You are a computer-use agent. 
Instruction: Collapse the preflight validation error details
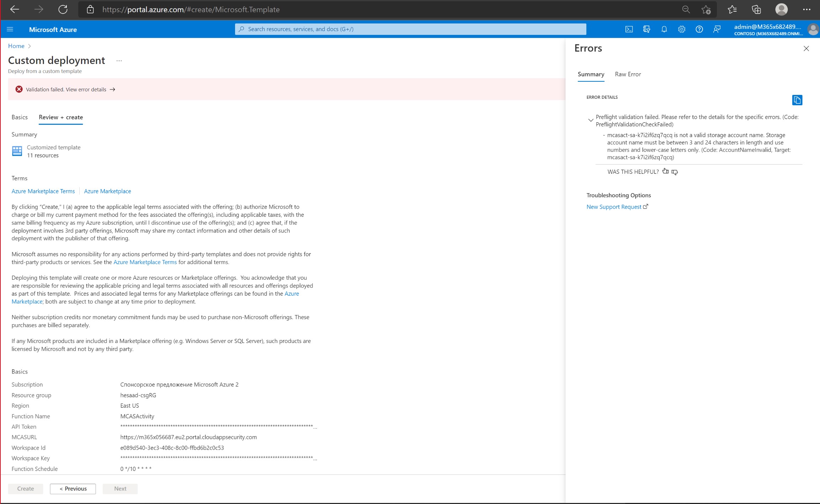coord(590,120)
